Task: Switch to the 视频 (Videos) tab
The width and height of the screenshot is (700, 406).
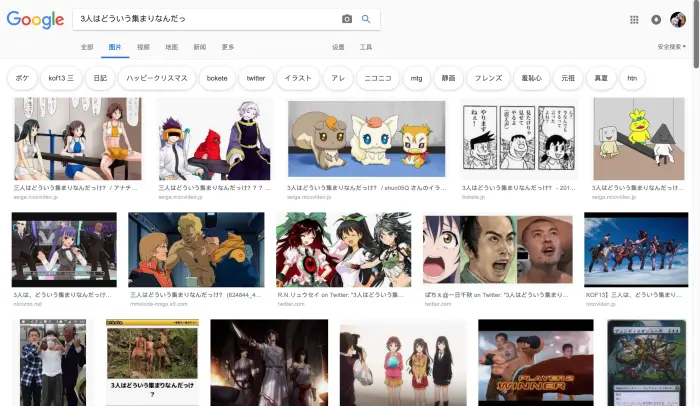Action: pyautogui.click(x=143, y=47)
